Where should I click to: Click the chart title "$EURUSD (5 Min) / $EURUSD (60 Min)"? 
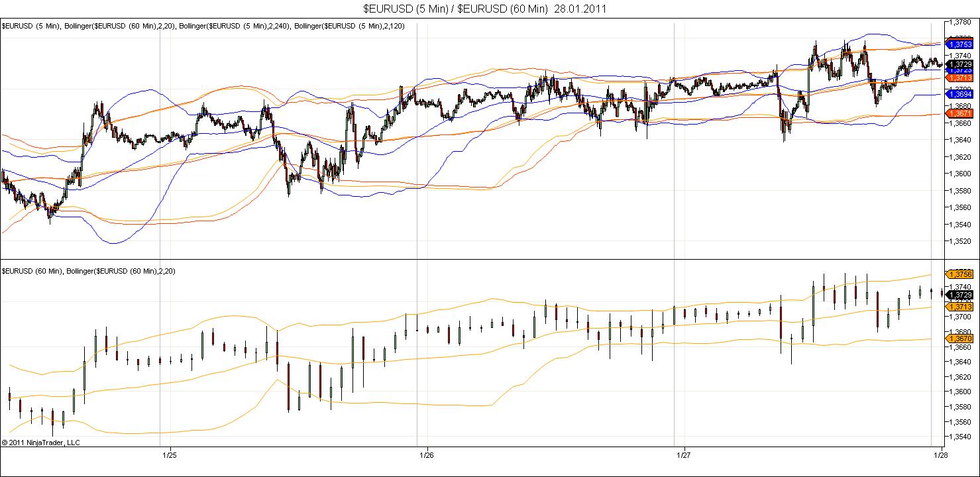click(x=457, y=9)
